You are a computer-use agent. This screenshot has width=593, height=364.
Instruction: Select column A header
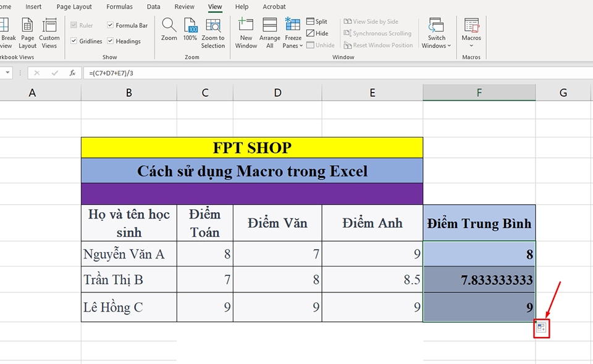[x=33, y=93]
